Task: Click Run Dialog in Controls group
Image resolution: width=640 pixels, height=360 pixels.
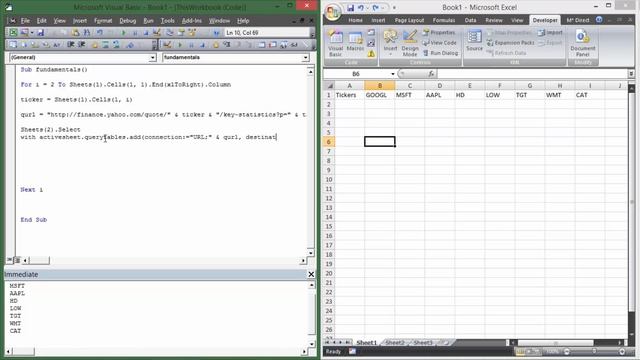Action: (x=440, y=53)
